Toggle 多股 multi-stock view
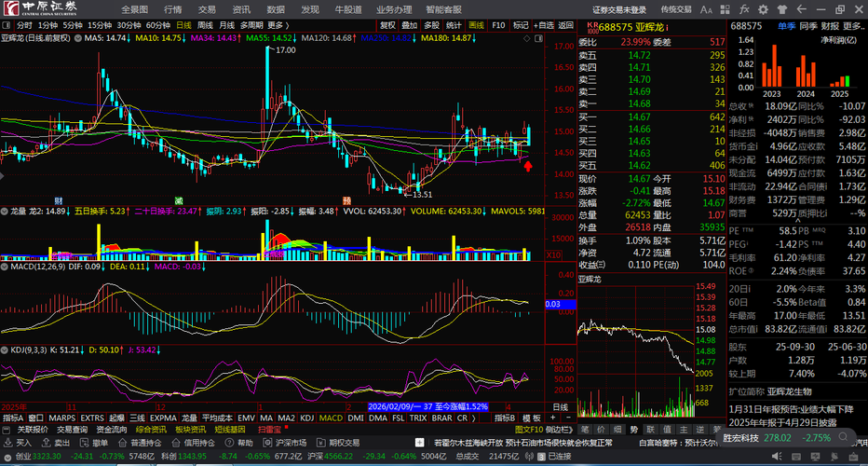 (432, 25)
